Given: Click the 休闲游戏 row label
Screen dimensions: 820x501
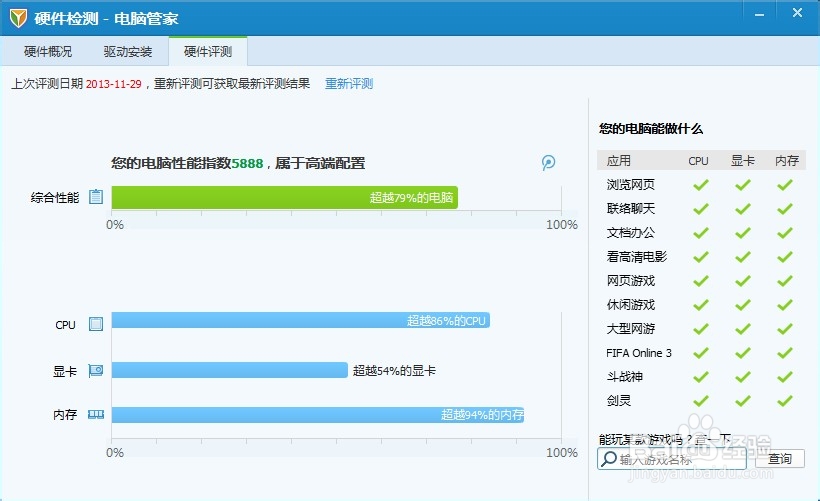Looking at the screenshot, I should (x=631, y=305).
